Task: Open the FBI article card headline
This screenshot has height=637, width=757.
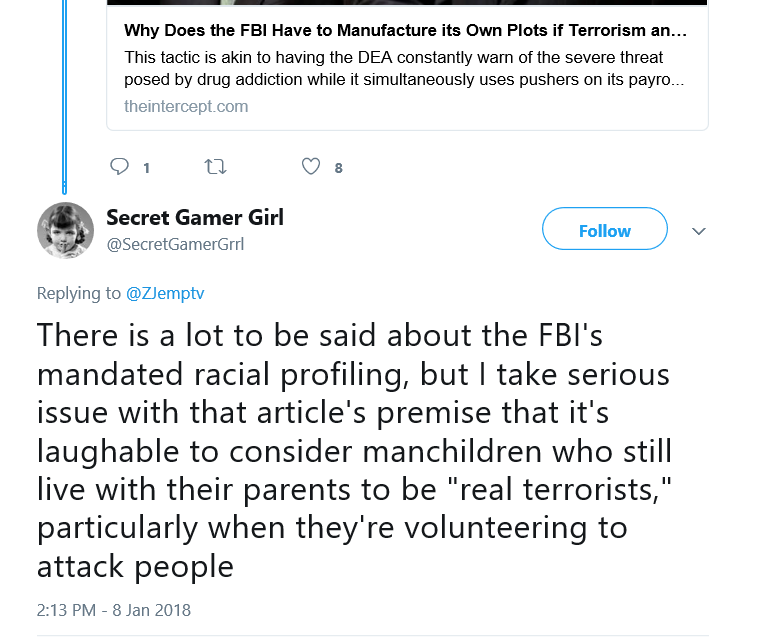Action: [405, 30]
